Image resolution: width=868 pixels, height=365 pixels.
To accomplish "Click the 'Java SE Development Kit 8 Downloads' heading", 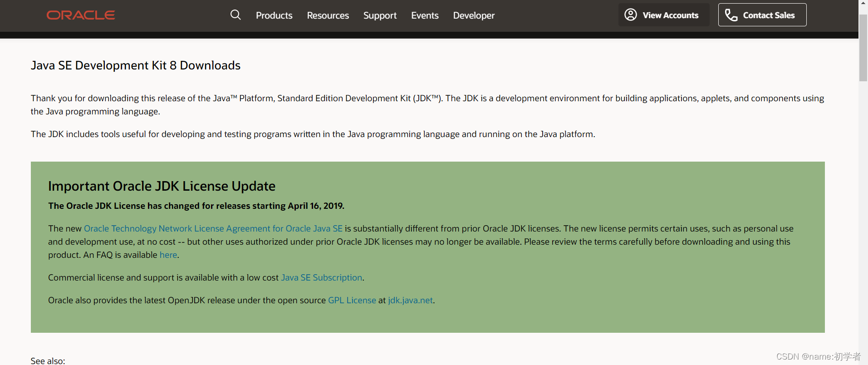I will point(136,65).
